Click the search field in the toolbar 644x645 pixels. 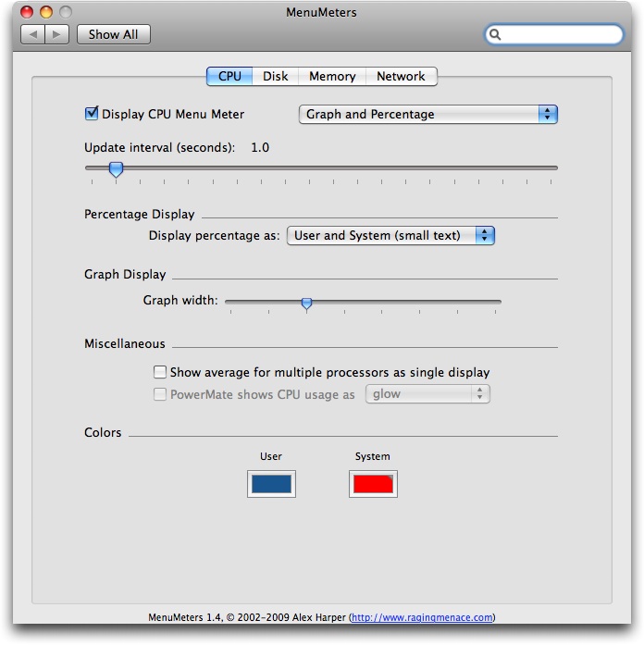coord(553,34)
